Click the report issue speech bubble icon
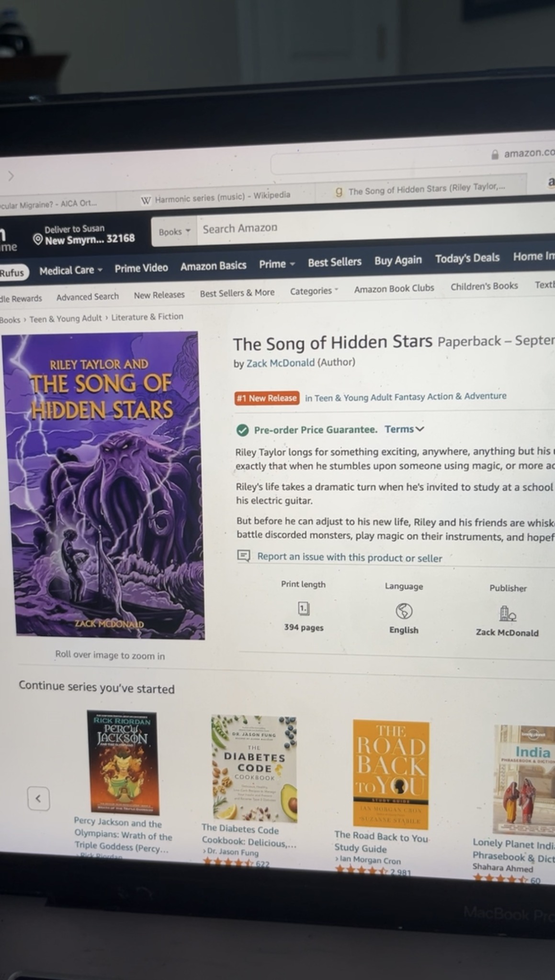The image size is (555, 980). (x=244, y=556)
